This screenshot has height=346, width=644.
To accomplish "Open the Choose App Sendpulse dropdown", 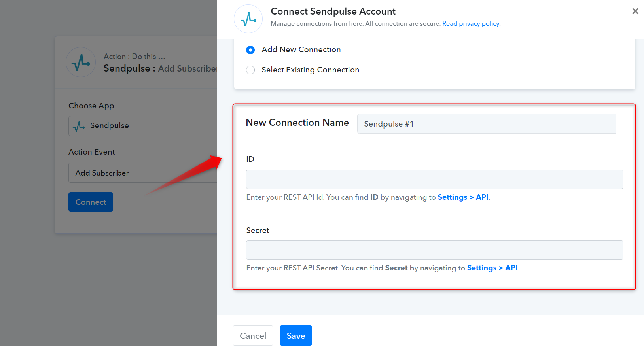I will click(143, 126).
